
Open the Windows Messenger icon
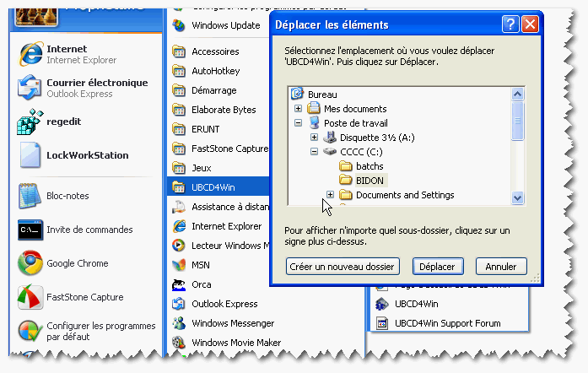179,323
